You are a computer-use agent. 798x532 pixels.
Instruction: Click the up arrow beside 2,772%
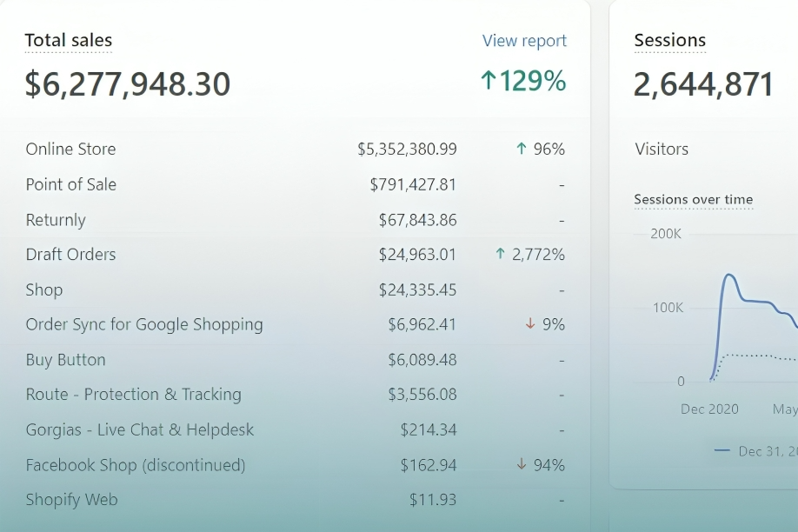pyautogui.click(x=500, y=254)
